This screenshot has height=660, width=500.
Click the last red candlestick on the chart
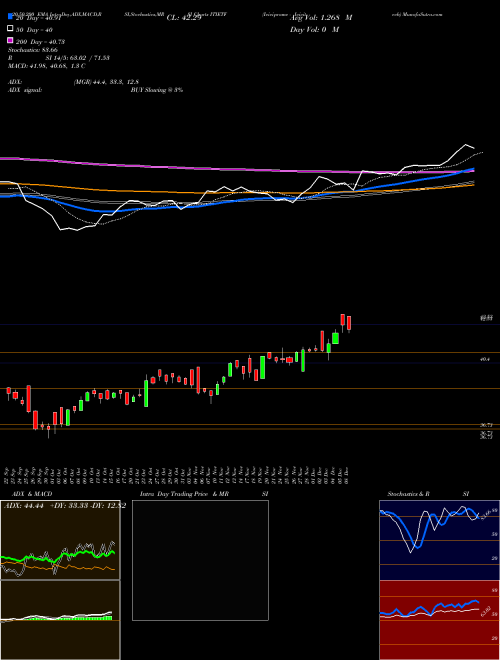349,323
